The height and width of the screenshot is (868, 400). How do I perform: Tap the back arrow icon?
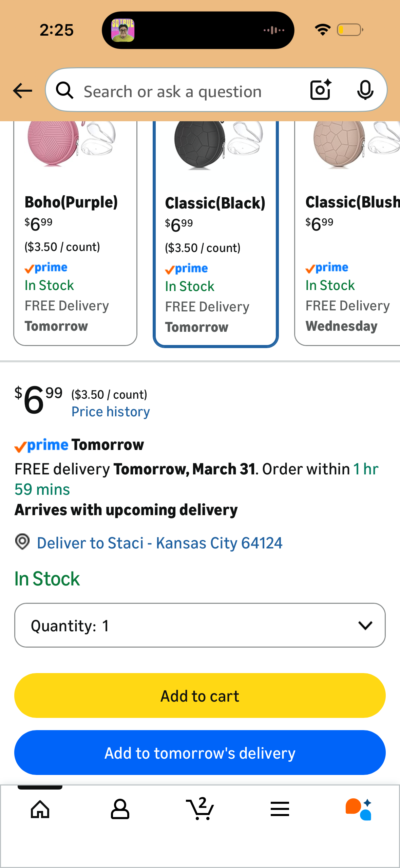(22, 91)
